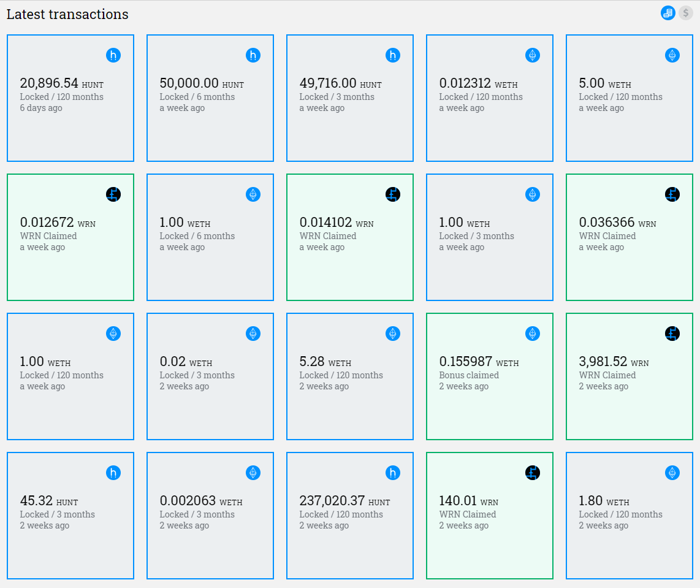The width and height of the screenshot is (700, 588).
Task: Select the 20,896.54 HUNT amount
Action: pos(62,83)
